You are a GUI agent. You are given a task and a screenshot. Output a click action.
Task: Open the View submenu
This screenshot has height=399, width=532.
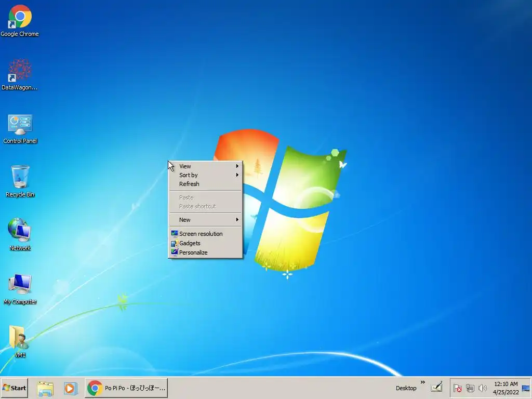[206, 166]
